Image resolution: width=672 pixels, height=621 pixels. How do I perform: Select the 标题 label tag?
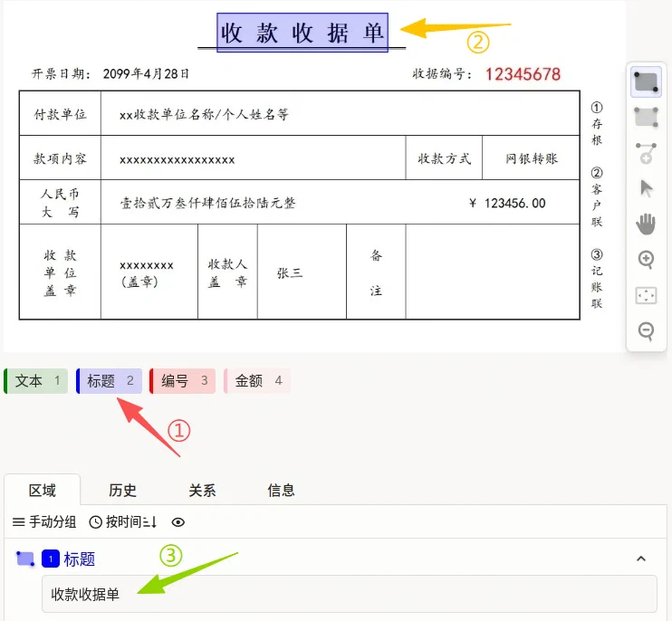[x=110, y=381]
